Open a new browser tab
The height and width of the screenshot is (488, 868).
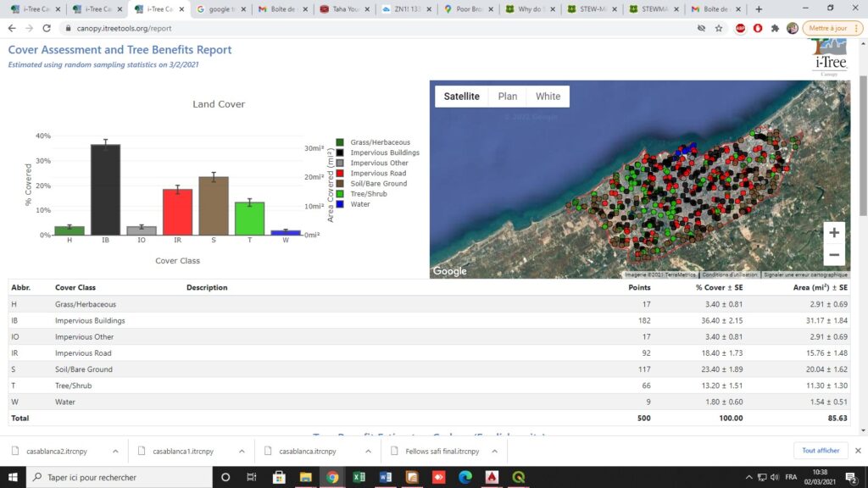pyautogui.click(x=759, y=8)
